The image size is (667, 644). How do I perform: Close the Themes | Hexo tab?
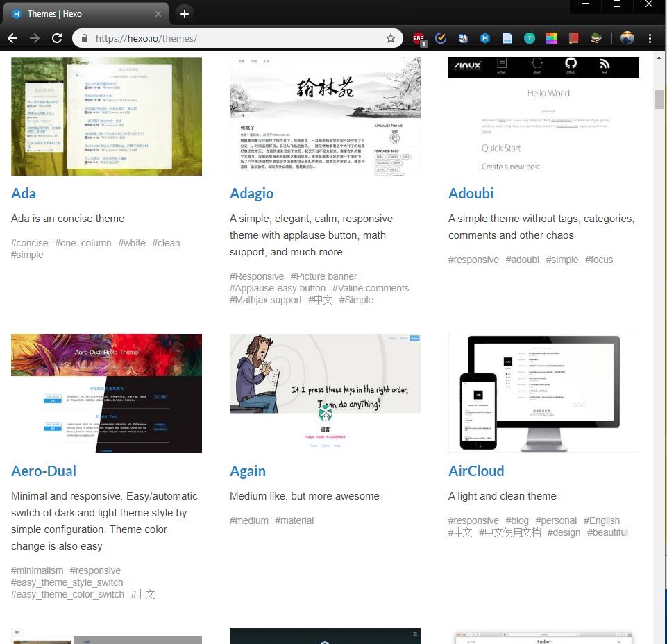click(158, 14)
